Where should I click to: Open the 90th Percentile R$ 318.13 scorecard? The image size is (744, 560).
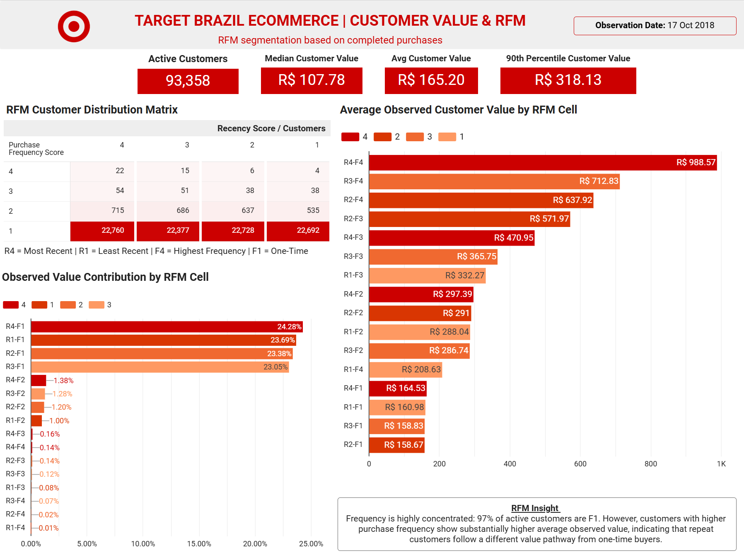coord(568,80)
